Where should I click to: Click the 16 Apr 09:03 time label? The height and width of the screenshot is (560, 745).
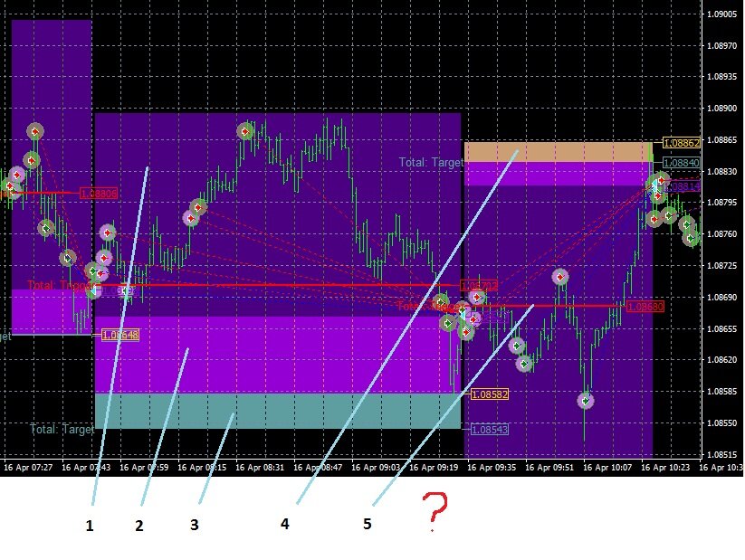(x=376, y=468)
